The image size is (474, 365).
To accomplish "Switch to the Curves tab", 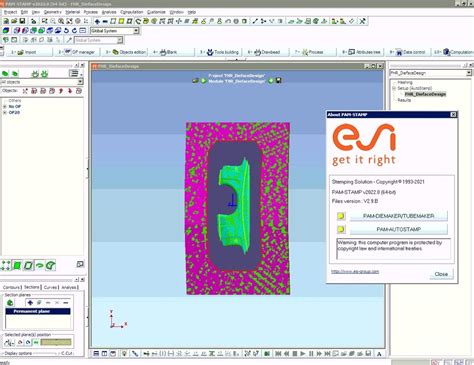I will click(x=50, y=287).
